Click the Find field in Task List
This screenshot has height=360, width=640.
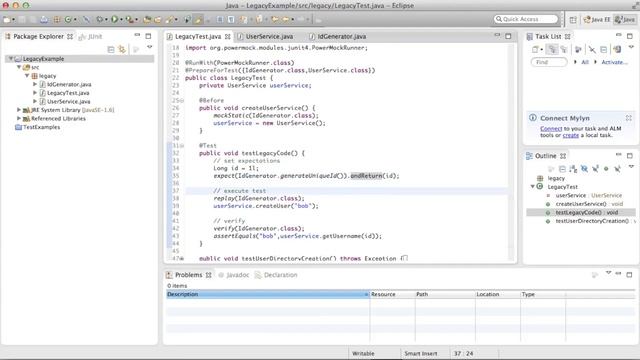click(549, 62)
